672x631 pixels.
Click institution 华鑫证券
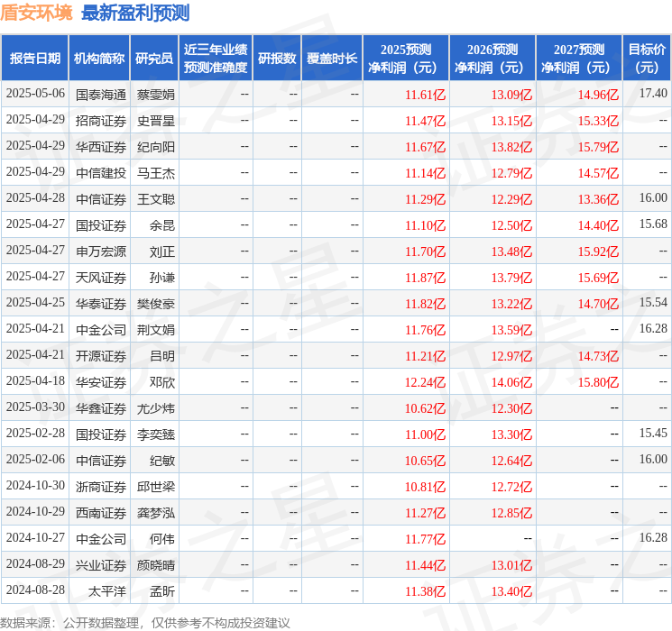[101, 408]
